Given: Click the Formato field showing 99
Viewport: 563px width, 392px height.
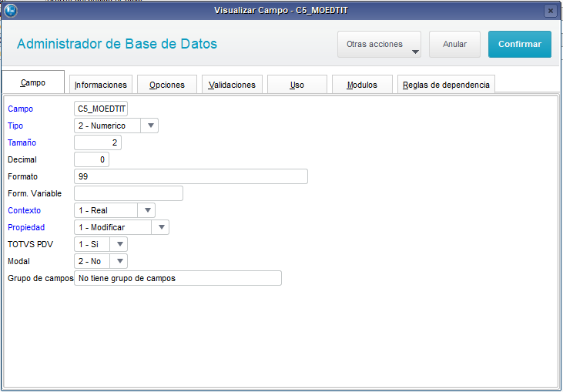Looking at the screenshot, I should [x=191, y=176].
